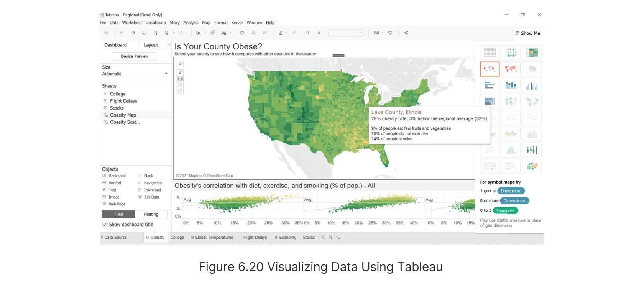This screenshot has width=644, height=289.
Task: Go back with the undo arrow
Action: pos(122,33)
